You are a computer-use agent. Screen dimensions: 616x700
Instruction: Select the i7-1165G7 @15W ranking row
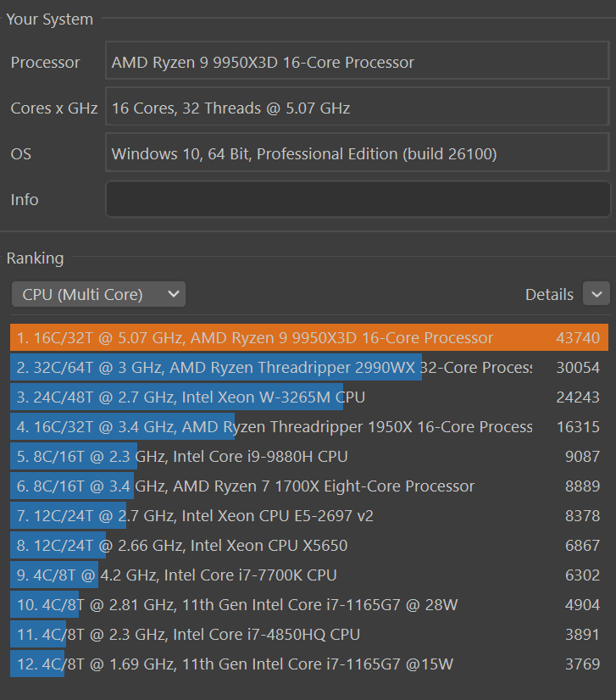click(309, 664)
